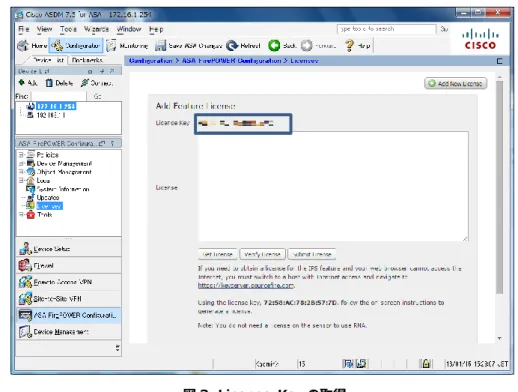Open the Tools menu
This screenshot has height=392, width=518.
(x=68, y=29)
